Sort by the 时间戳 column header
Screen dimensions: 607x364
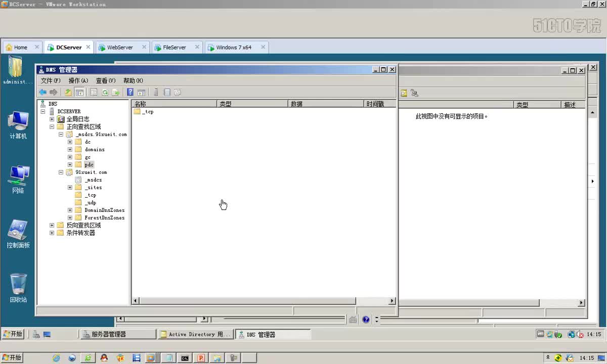click(x=380, y=104)
